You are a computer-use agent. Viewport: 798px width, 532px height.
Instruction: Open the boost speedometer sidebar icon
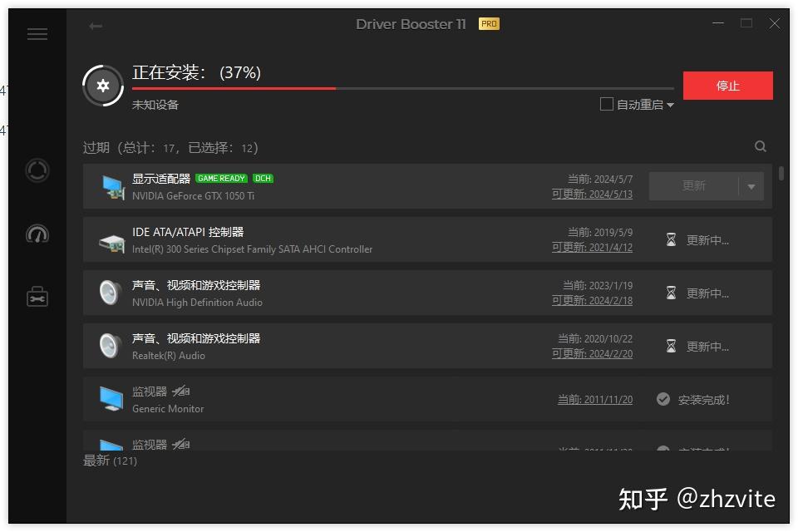(37, 234)
